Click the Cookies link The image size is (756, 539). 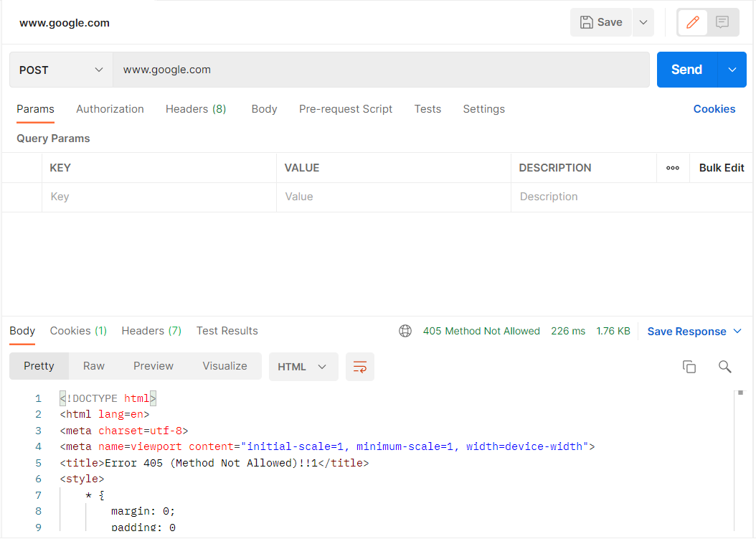tap(714, 109)
